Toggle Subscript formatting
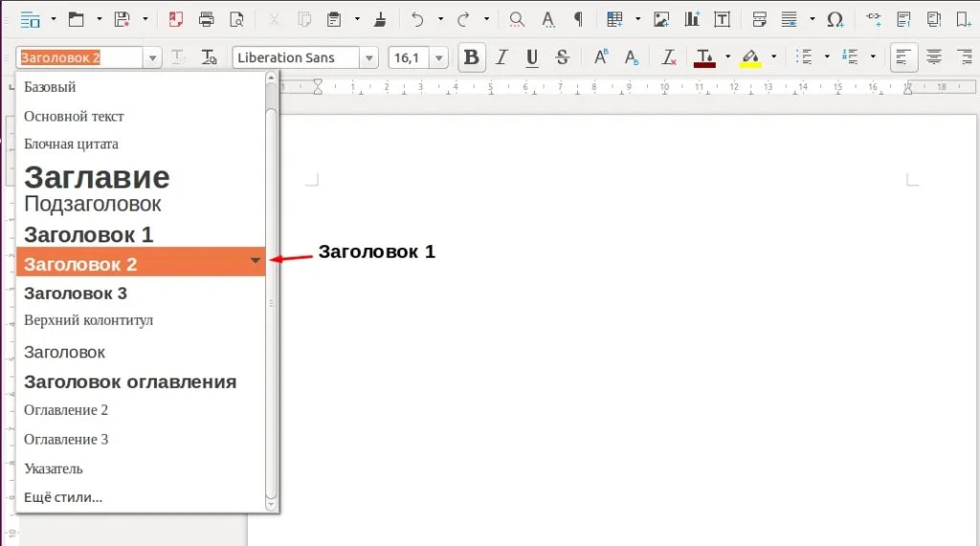980x546 pixels. click(x=632, y=57)
